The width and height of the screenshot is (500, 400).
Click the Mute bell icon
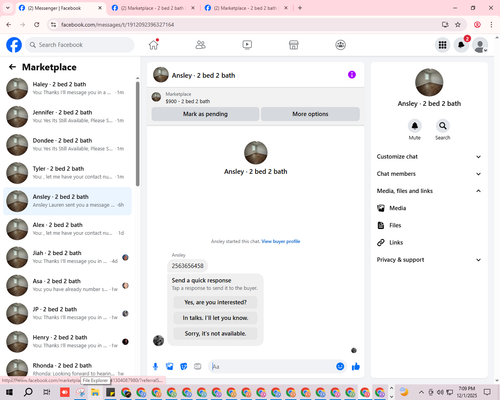pyautogui.click(x=415, y=126)
